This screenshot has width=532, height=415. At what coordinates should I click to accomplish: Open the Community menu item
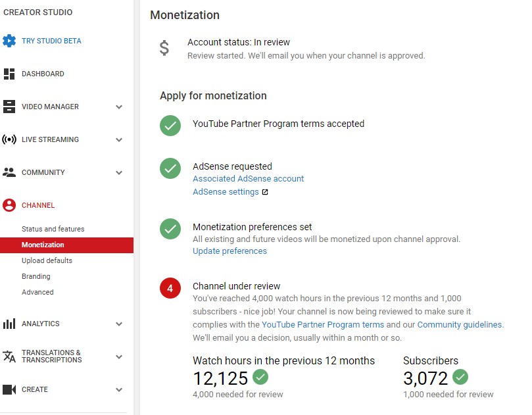(43, 172)
